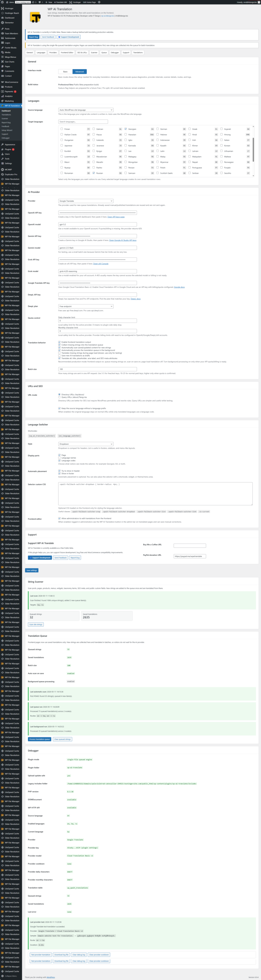Click the Size Charts icon in sidebar

2,62
